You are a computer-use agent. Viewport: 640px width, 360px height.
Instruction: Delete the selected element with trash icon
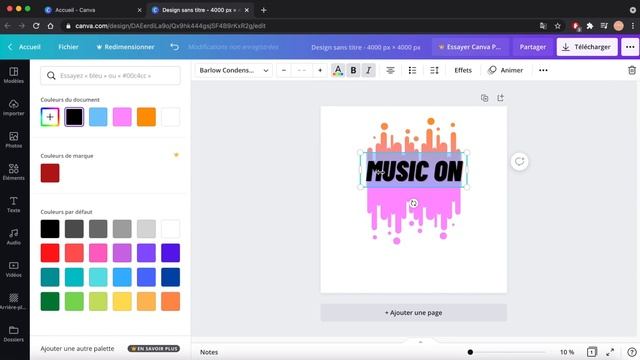632,70
